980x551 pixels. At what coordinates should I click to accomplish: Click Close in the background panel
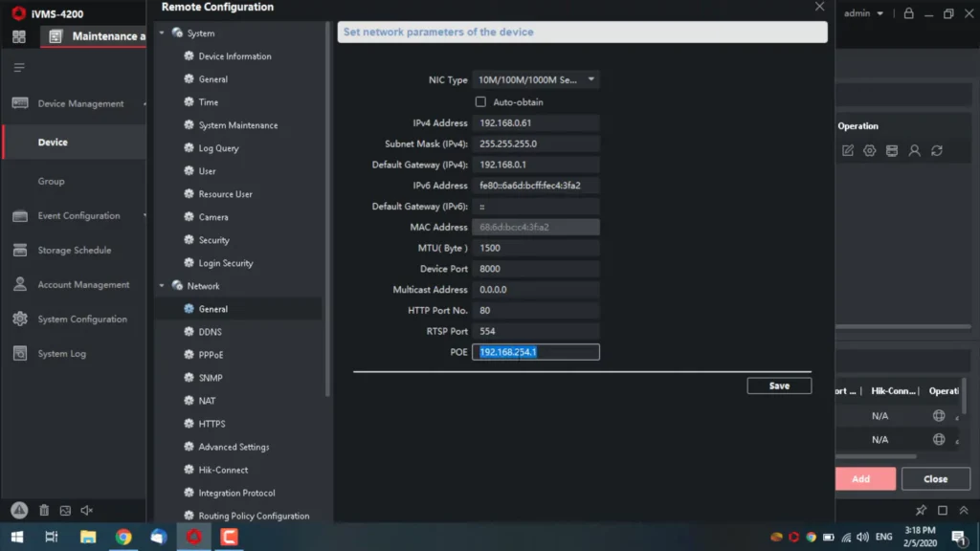click(x=936, y=478)
